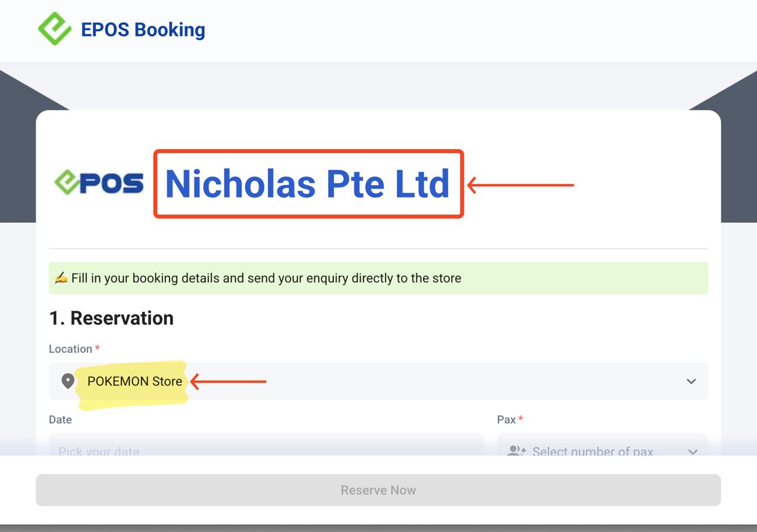Click the Date field label
This screenshot has width=757, height=532.
(60, 420)
